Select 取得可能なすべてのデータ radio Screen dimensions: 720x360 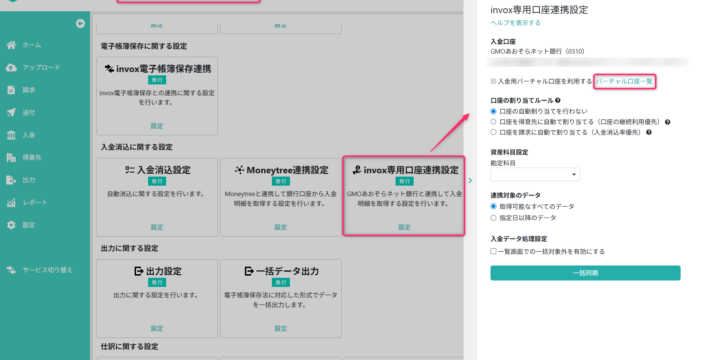pos(494,207)
